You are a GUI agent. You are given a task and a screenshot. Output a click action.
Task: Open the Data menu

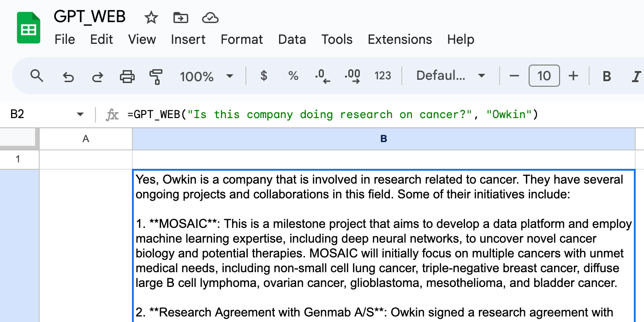tap(292, 39)
